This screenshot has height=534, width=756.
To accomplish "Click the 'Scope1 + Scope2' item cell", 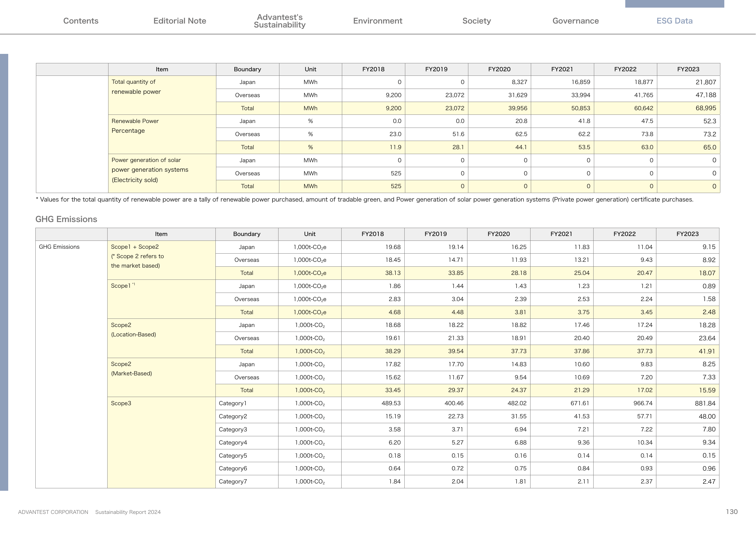I will (x=161, y=260).
